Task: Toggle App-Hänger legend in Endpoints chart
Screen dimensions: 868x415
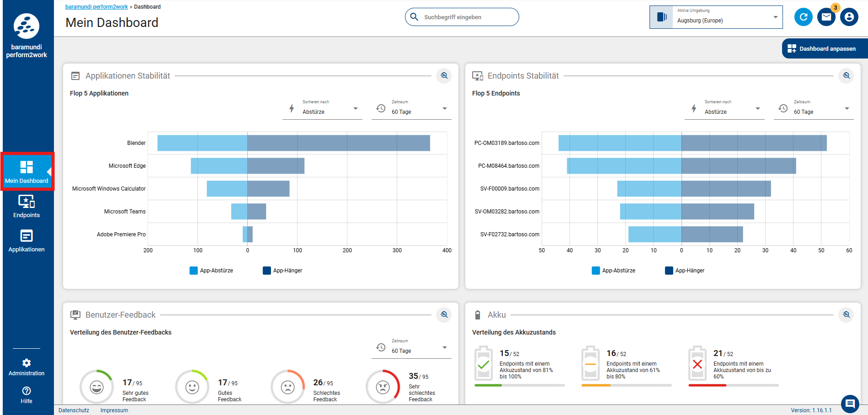Action: (x=685, y=271)
